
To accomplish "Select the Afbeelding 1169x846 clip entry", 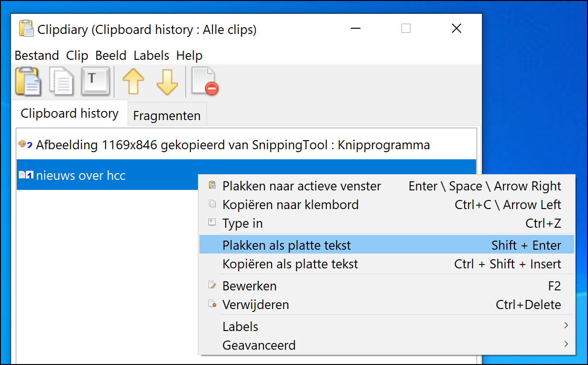I will click(232, 144).
